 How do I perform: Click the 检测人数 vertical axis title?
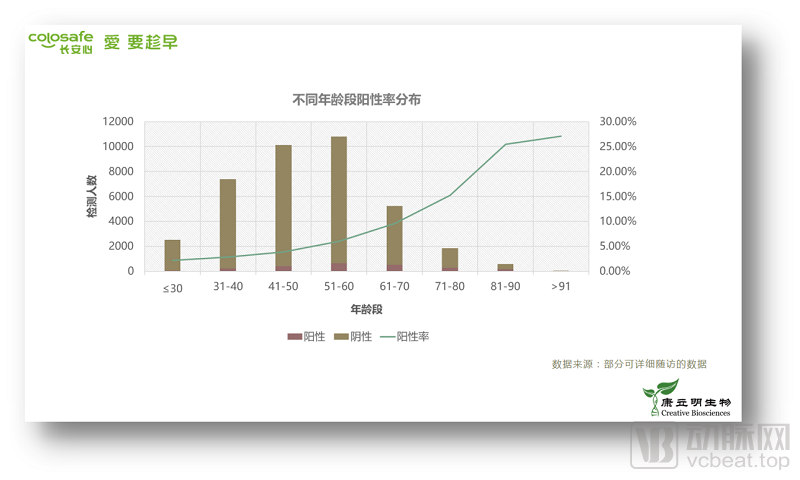point(92,196)
